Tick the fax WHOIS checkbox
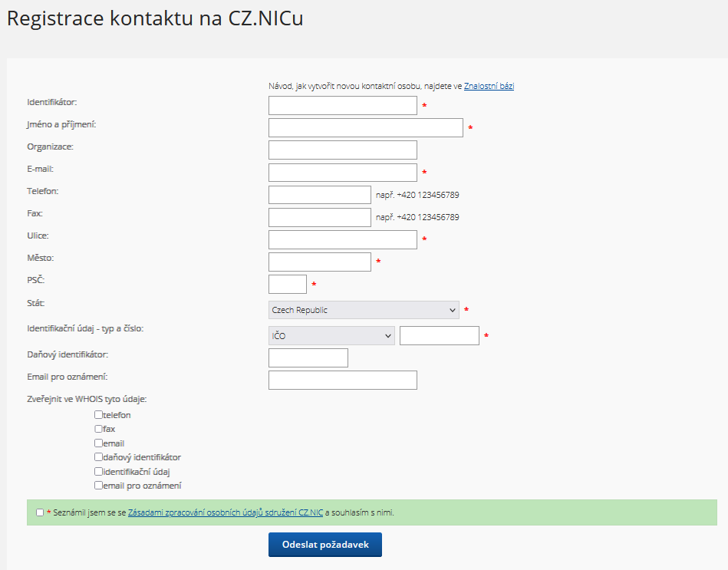Viewport: 728px width, 570px height. [x=98, y=428]
